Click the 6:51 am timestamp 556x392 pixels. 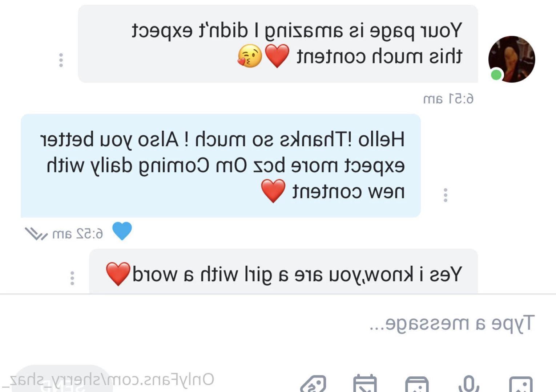(448, 99)
